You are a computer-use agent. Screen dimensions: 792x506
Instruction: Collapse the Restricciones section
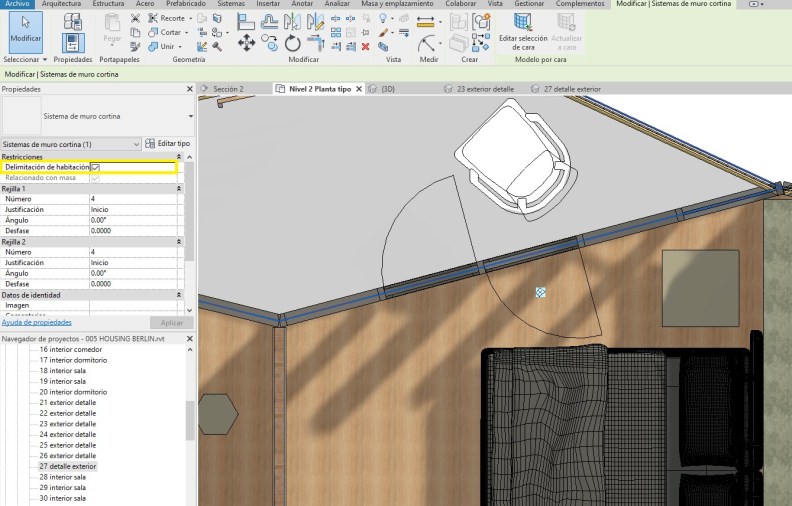(179, 157)
